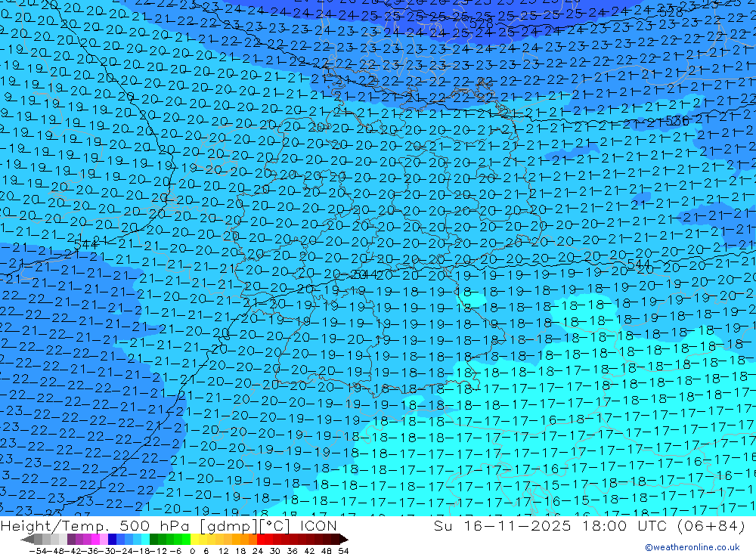Click the "536" height contour label

pos(677,120)
